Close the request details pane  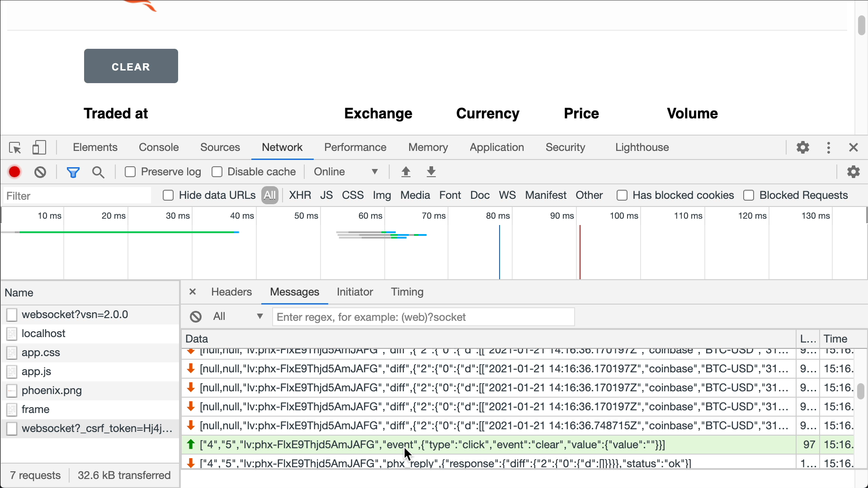[193, 291]
